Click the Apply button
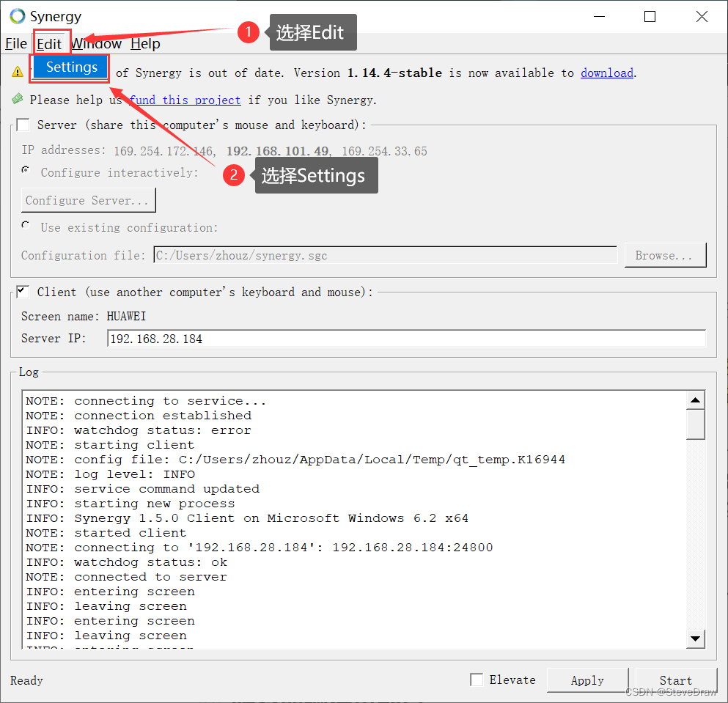This screenshot has height=703, width=728. click(x=587, y=680)
